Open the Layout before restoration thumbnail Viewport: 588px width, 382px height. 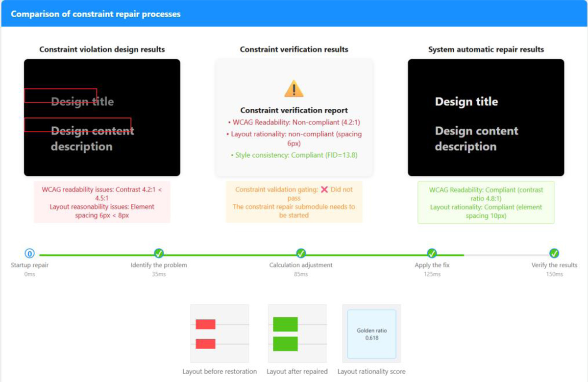coord(220,334)
